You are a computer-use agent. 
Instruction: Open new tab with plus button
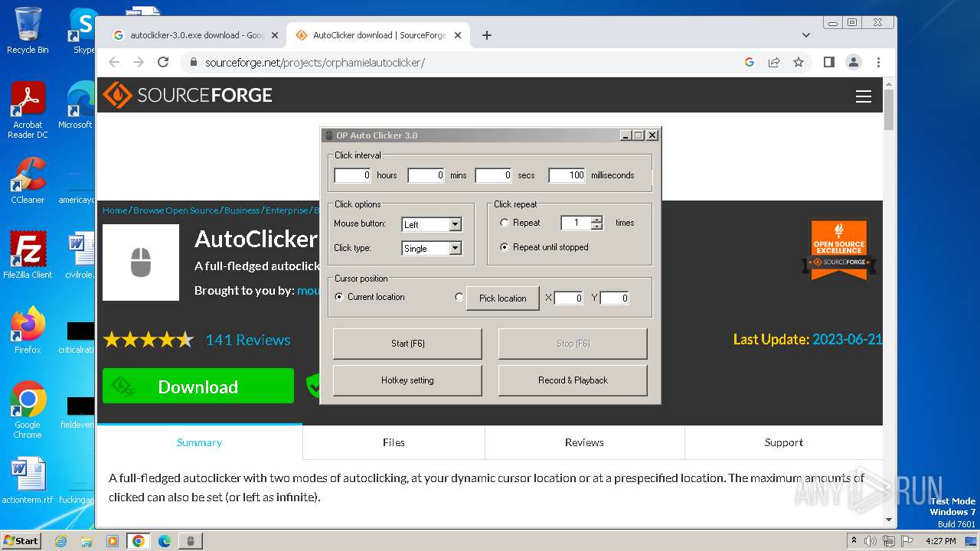click(487, 35)
